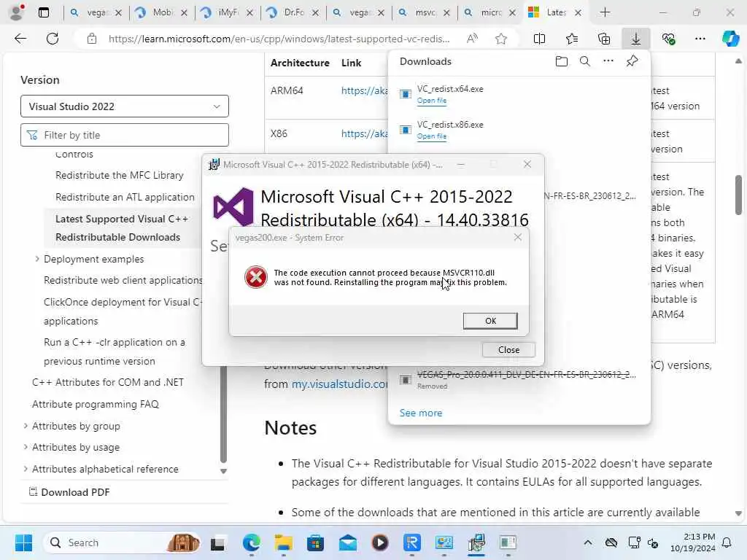This screenshot has height=560, width=747.
Task: Click the ARM64 download link
Action: 365,90
